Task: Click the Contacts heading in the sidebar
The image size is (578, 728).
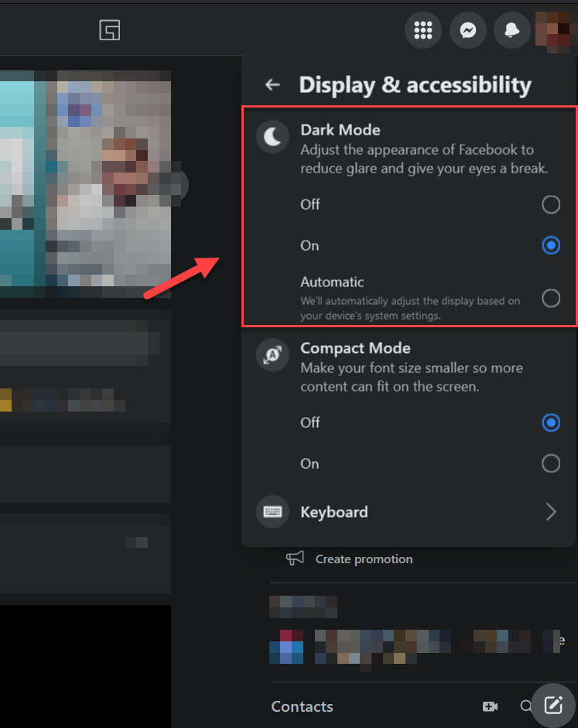Action: click(x=303, y=706)
